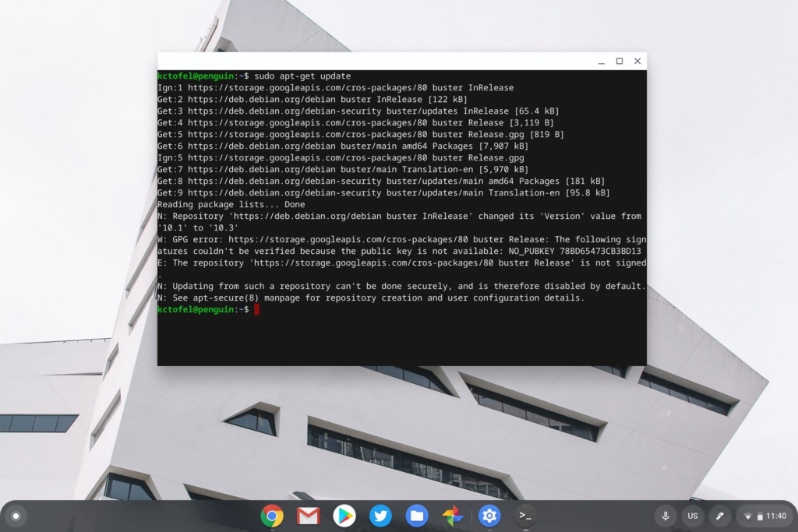Open the Files app from the shelf

(416, 516)
